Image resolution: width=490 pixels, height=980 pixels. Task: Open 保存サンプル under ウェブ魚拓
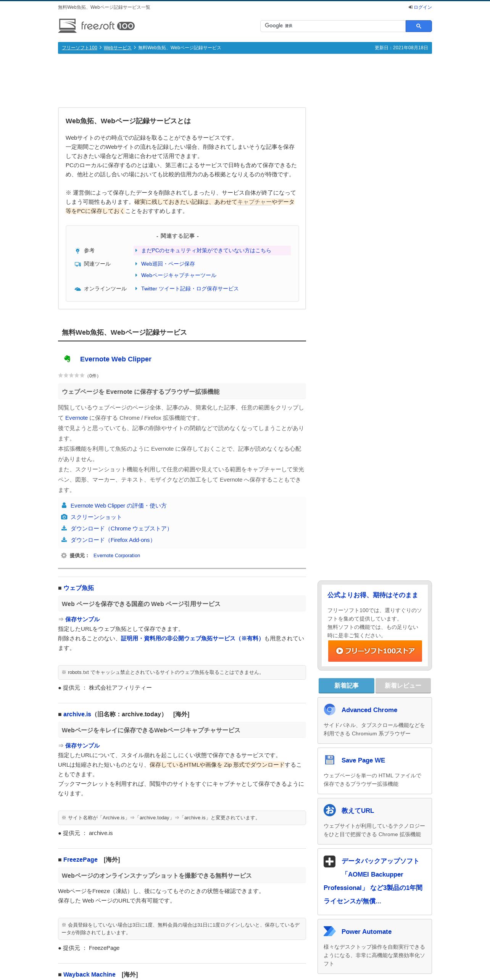82,619
